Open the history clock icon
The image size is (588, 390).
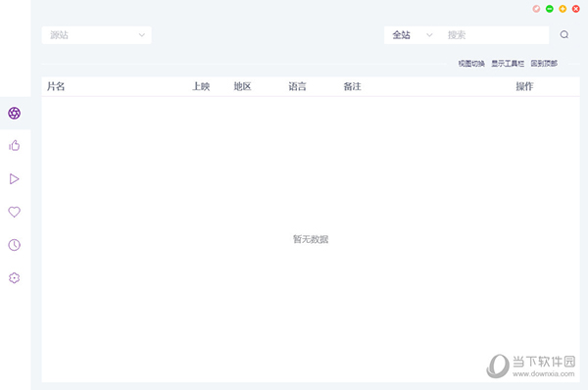tap(15, 245)
